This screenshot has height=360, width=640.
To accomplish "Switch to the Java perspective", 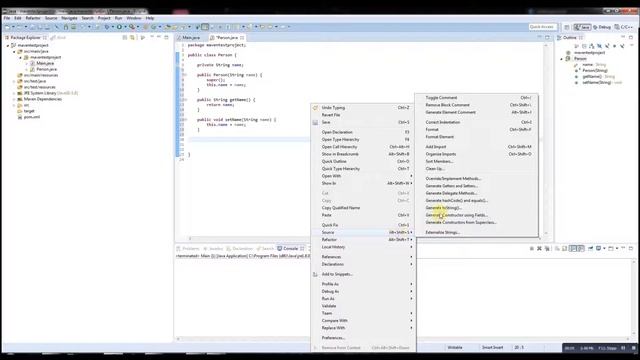I will [x=582, y=27].
